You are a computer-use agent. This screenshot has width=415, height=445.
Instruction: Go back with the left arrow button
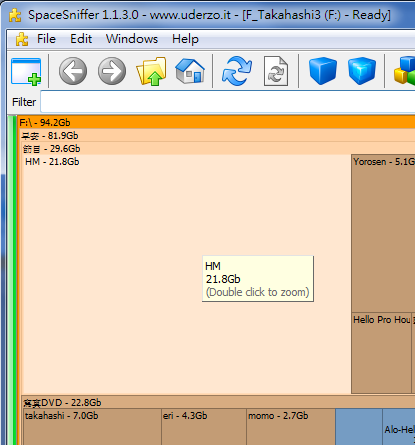pos(73,71)
